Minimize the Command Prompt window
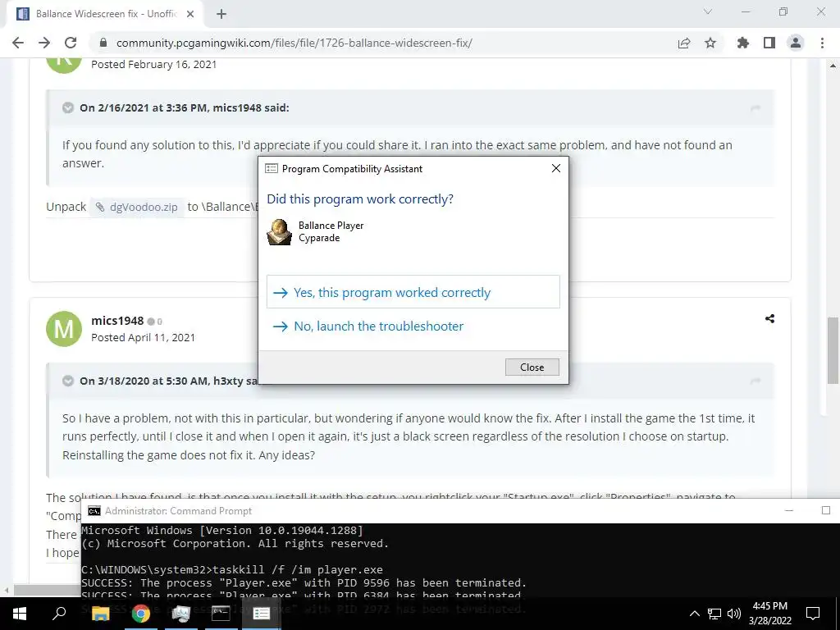Viewport: 840px width, 630px height. pyautogui.click(x=789, y=510)
